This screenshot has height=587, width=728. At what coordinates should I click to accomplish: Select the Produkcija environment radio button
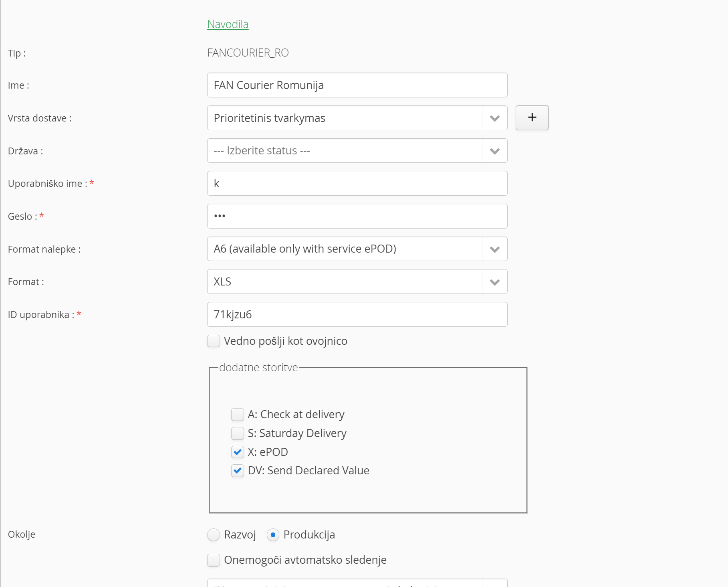pos(273,534)
